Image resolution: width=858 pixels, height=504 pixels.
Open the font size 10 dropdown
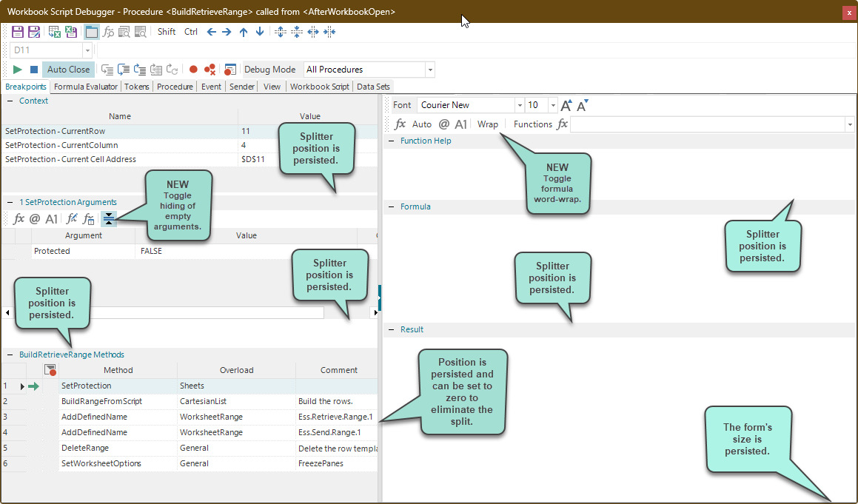(x=553, y=105)
